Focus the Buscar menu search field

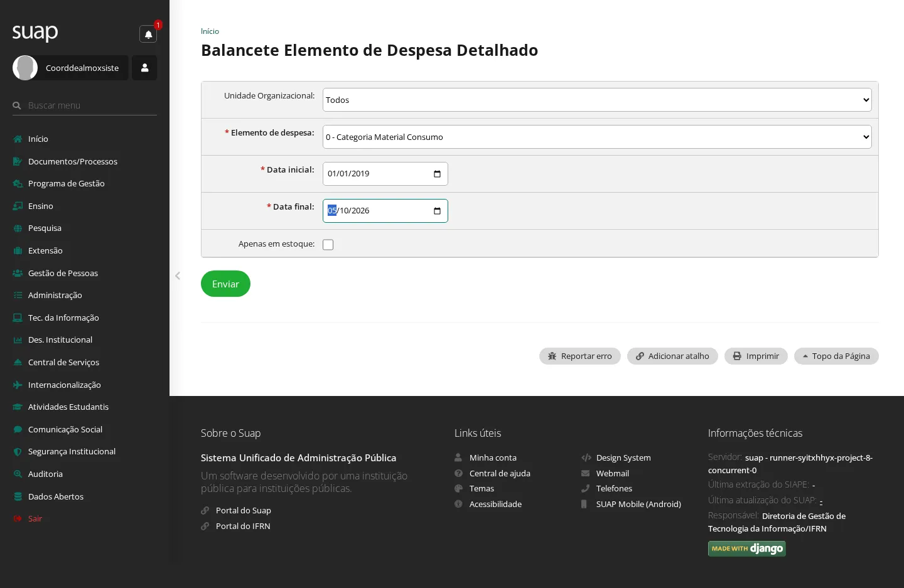click(85, 105)
